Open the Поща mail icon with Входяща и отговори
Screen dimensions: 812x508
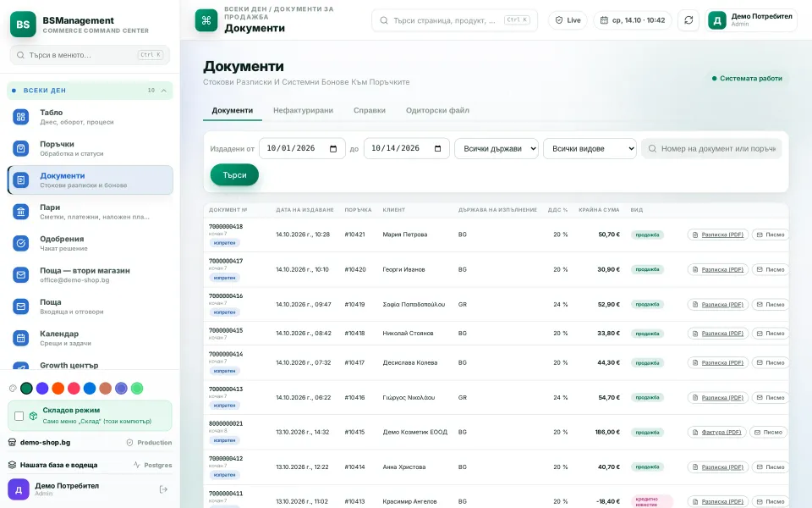pyautogui.click(x=20, y=306)
